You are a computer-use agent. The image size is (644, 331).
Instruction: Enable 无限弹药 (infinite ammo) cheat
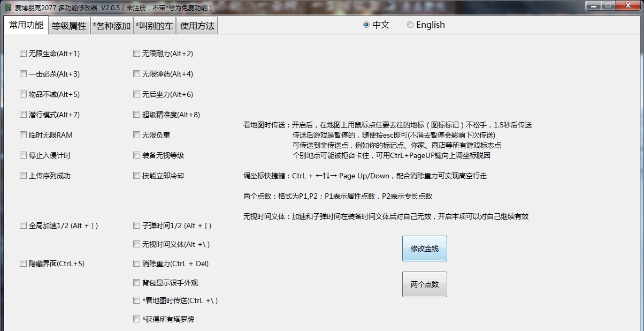tap(137, 74)
